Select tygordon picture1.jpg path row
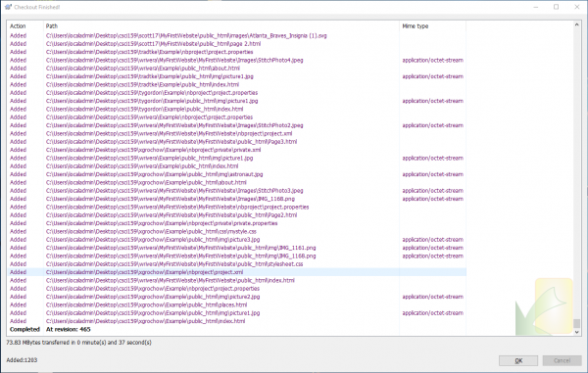 point(237,101)
